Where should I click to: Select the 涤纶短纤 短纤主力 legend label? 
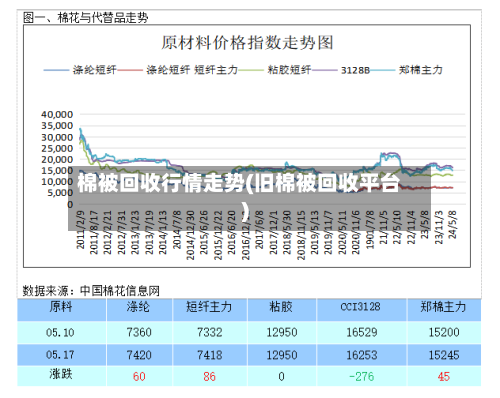pyautogui.click(x=192, y=70)
